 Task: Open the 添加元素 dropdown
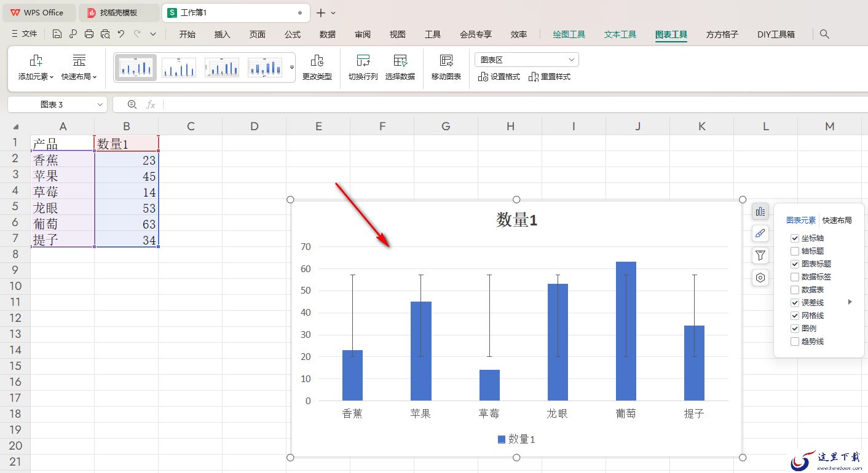point(36,68)
